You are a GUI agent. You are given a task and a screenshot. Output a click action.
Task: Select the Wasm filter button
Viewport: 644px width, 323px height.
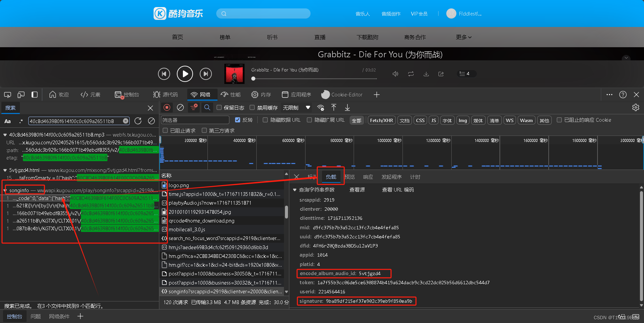tap(526, 120)
